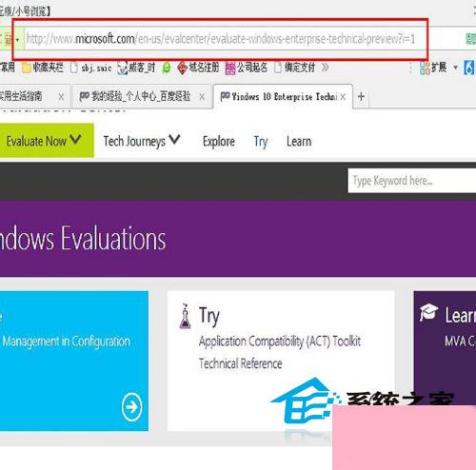
Task: Expand the Tech Journeys dropdown menu
Action: coord(142,141)
